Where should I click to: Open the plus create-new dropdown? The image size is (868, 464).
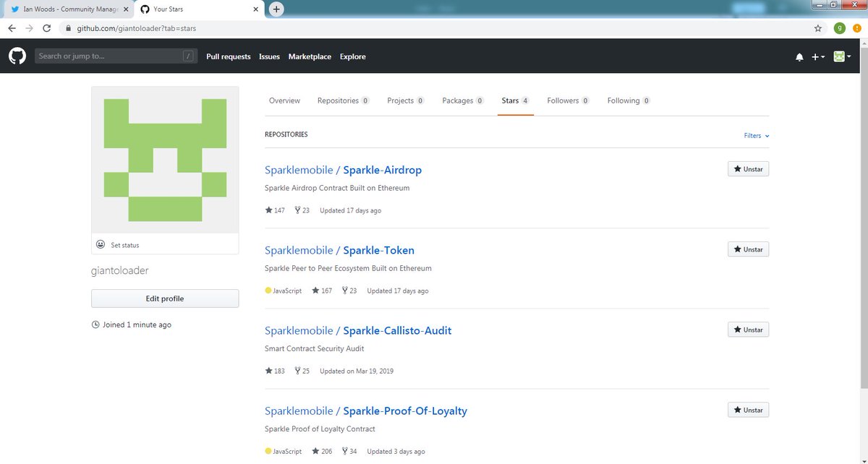pyautogui.click(x=818, y=57)
